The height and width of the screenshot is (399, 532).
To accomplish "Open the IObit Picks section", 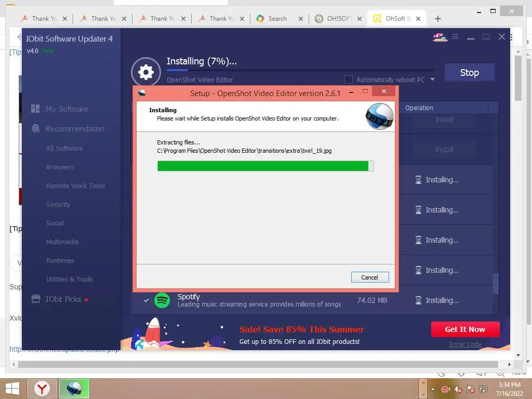I will coord(63,299).
